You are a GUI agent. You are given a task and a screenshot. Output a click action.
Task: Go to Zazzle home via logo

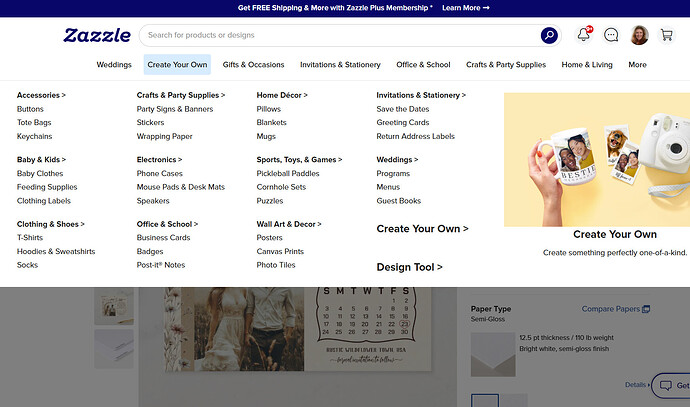pos(97,35)
